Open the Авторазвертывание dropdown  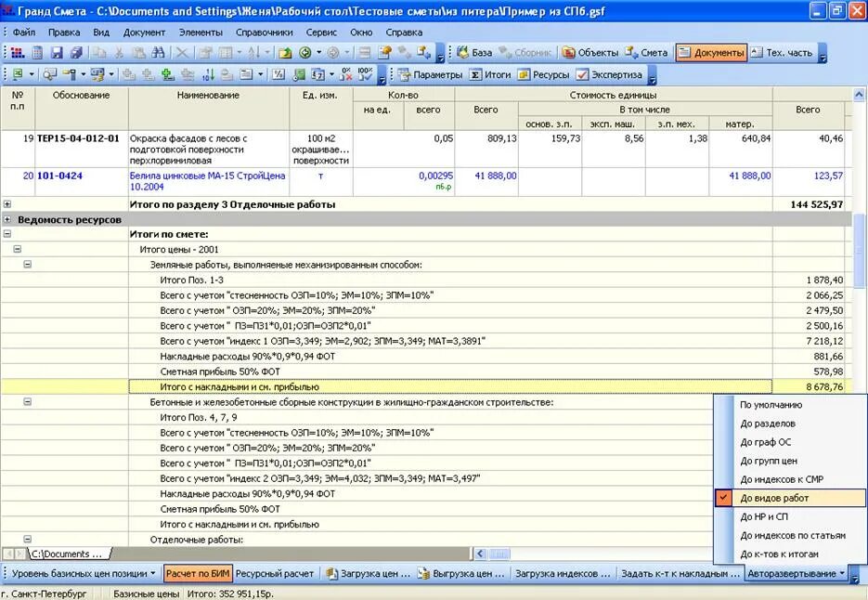point(796,573)
